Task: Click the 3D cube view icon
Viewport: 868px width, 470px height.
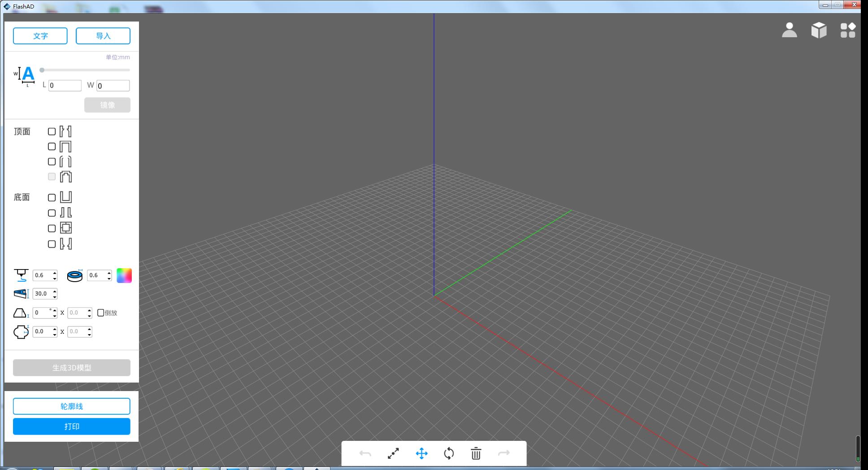Action: 819,30
